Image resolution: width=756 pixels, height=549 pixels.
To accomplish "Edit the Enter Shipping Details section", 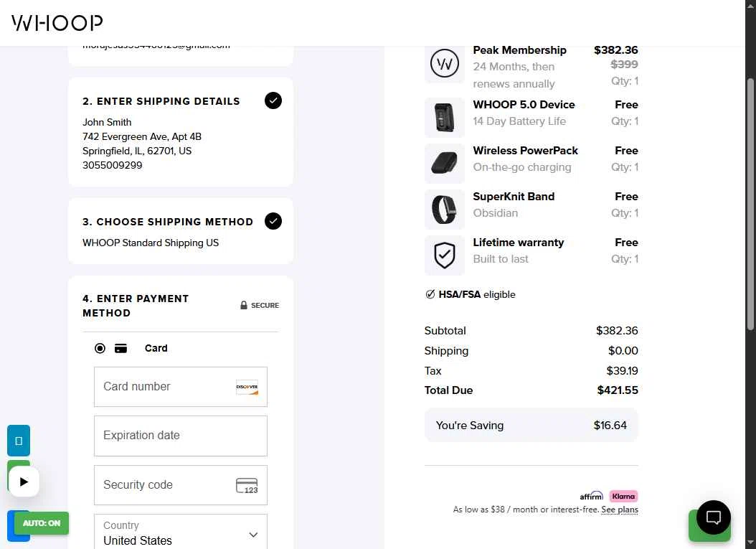I will 180,132.
